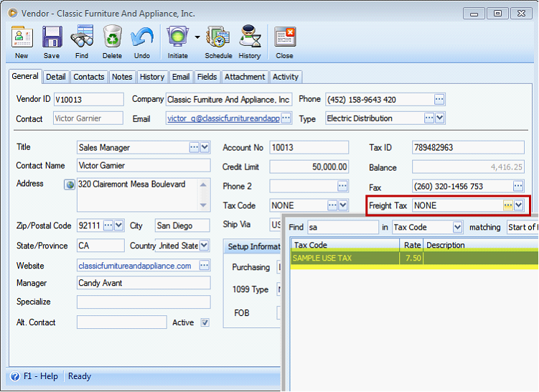The height and width of the screenshot is (392, 539).
Task: Expand the Type dropdown arrow
Action: tap(440, 118)
